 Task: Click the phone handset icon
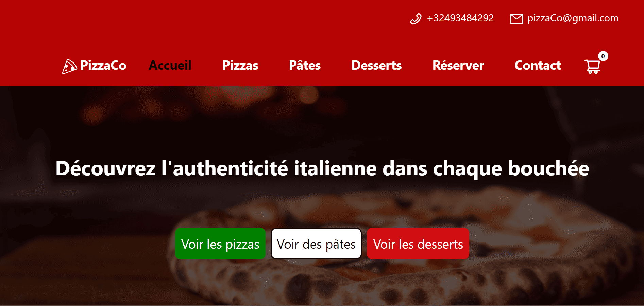(x=416, y=19)
